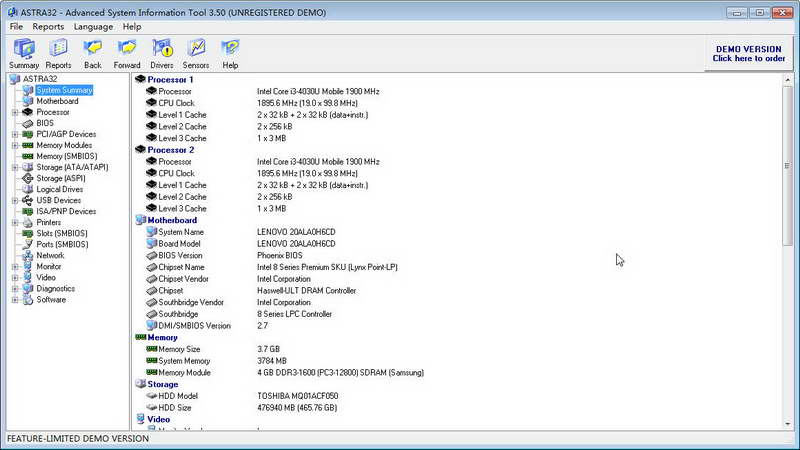The image size is (800, 450).
Task: Click the Storage (ASPI) tree icon
Action: coord(28,178)
